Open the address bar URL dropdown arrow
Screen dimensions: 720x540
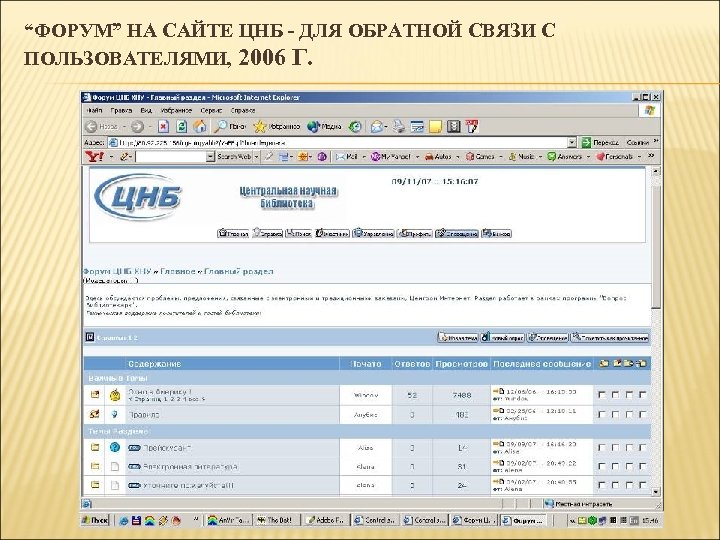coord(572,142)
